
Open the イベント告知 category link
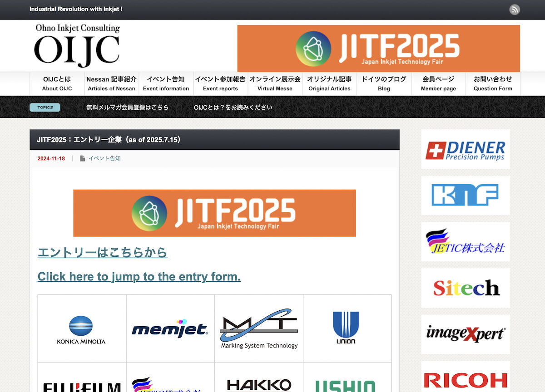104,158
